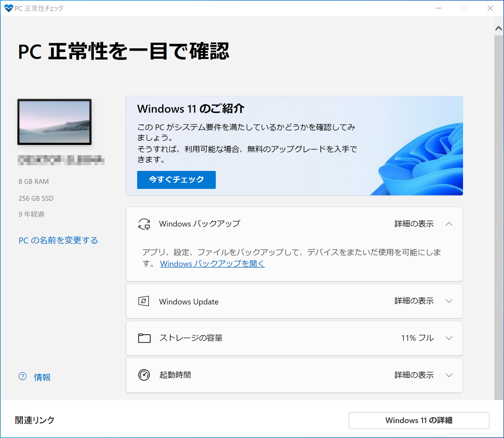Select PC の名前を変更する link
504x438 pixels.
[58, 240]
